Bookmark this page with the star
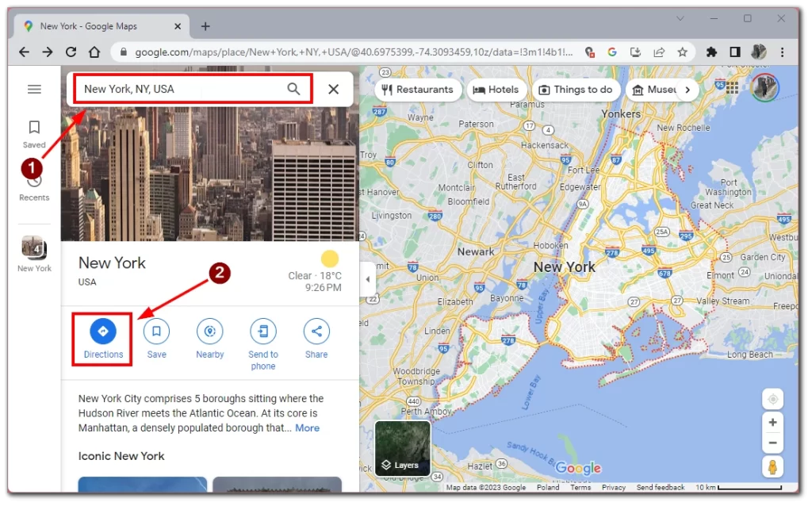812x506 pixels. [x=683, y=52]
